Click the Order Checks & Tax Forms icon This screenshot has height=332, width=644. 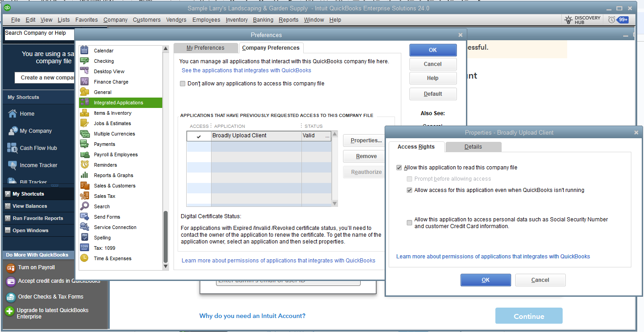(x=11, y=297)
